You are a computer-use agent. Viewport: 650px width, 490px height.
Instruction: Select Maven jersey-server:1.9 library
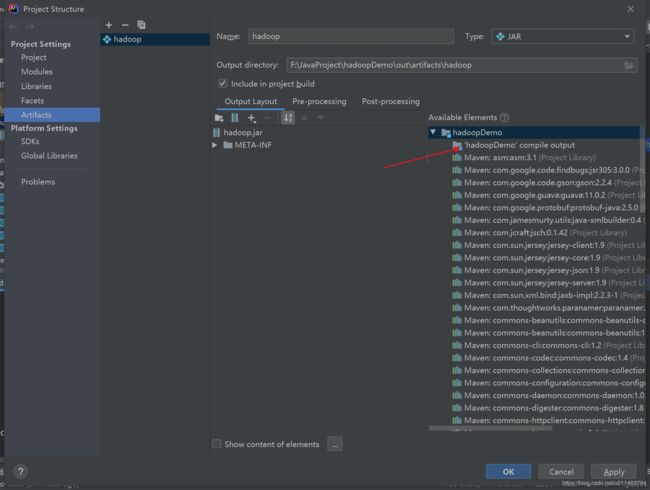click(548, 283)
